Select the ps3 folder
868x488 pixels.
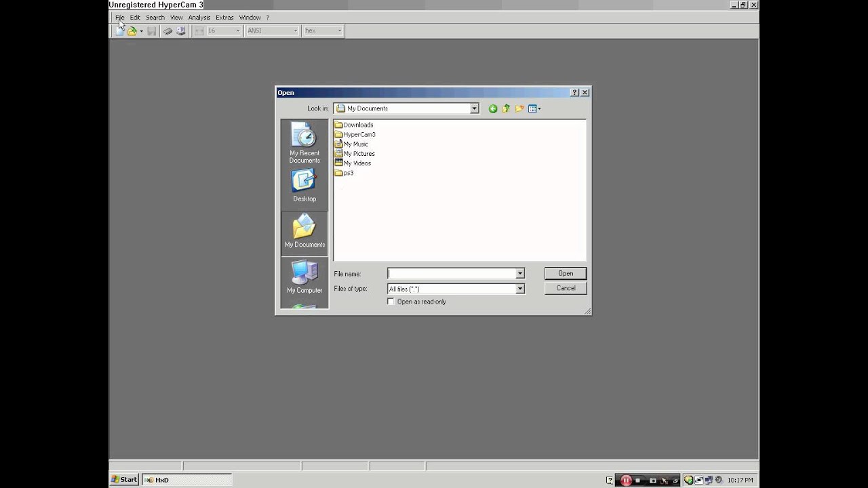tap(344, 173)
